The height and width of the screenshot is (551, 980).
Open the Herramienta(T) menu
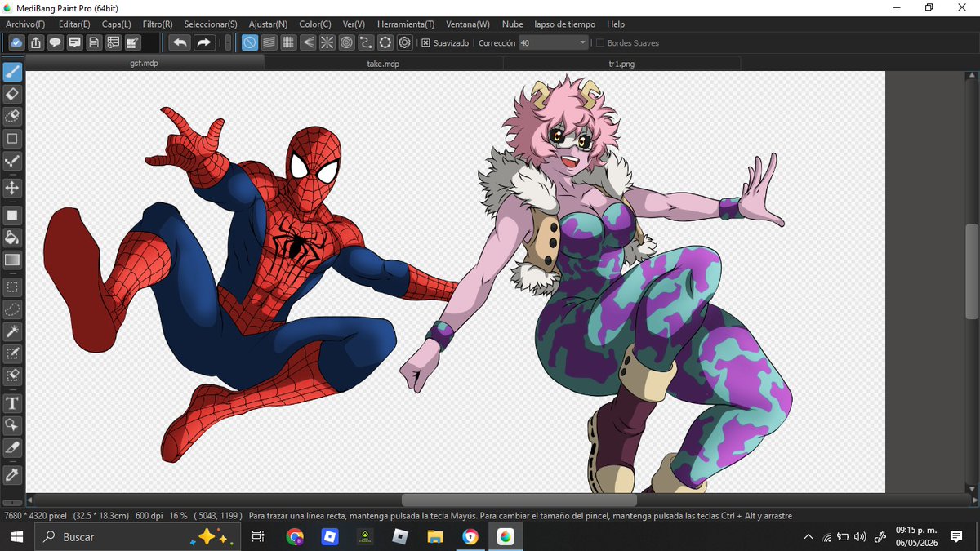(406, 24)
